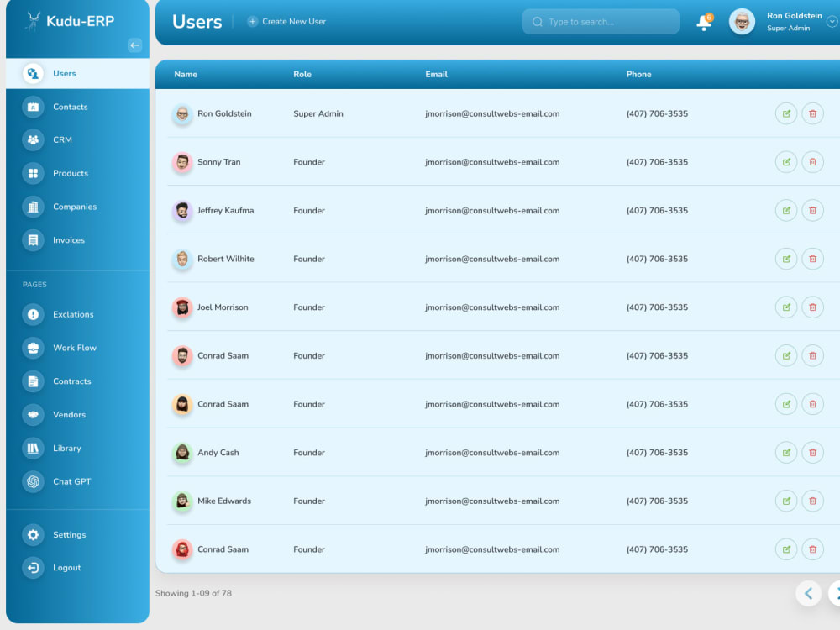The height and width of the screenshot is (630, 840).
Task: Click the Contacts sidebar icon
Action: pyautogui.click(x=34, y=107)
